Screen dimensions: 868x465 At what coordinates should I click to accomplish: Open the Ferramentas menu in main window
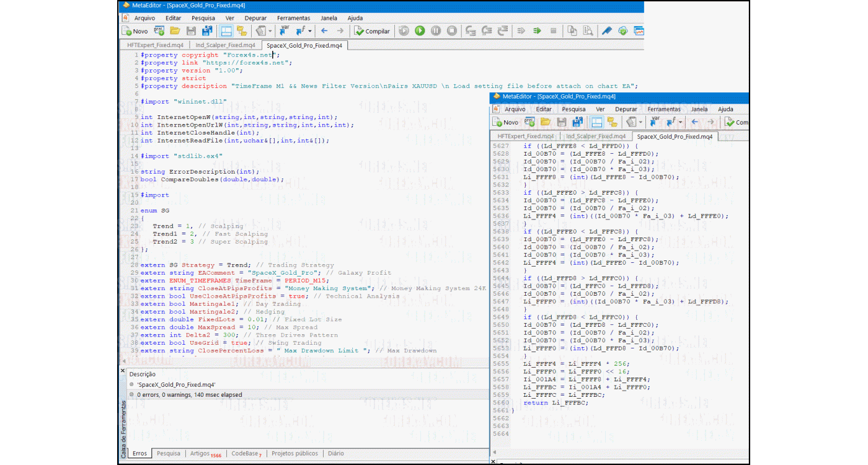pos(294,18)
